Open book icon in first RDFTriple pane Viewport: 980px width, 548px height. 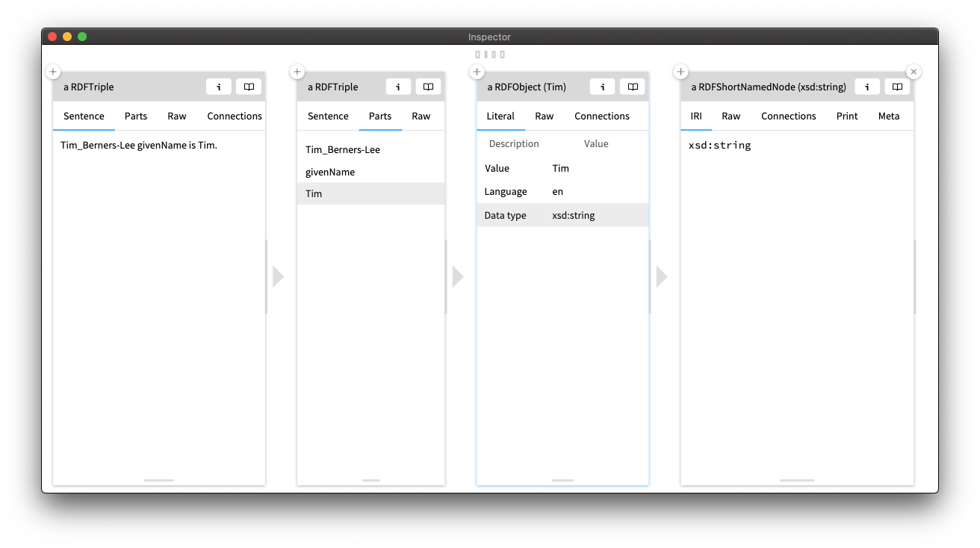click(x=249, y=87)
